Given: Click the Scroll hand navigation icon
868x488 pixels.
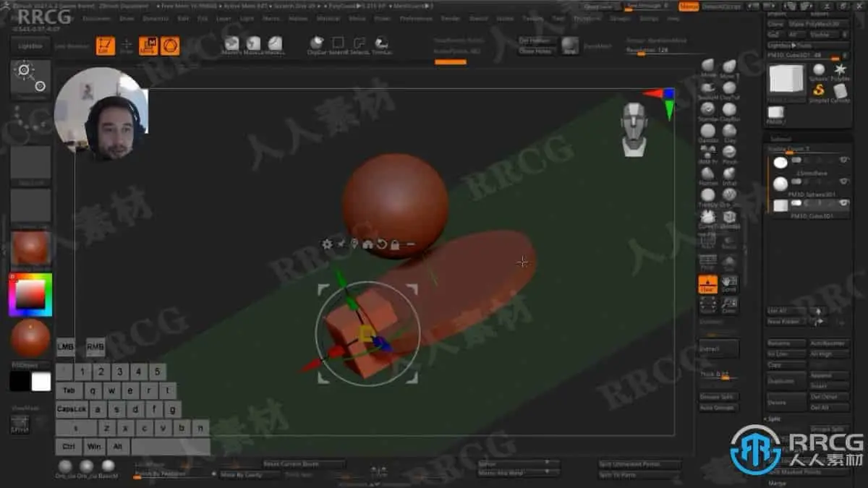Looking at the screenshot, I should click(729, 284).
